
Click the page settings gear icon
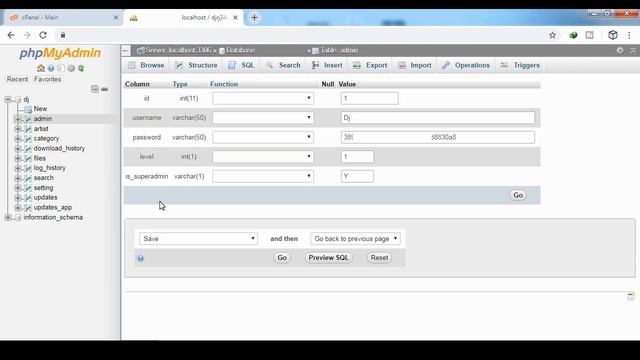tap(620, 50)
